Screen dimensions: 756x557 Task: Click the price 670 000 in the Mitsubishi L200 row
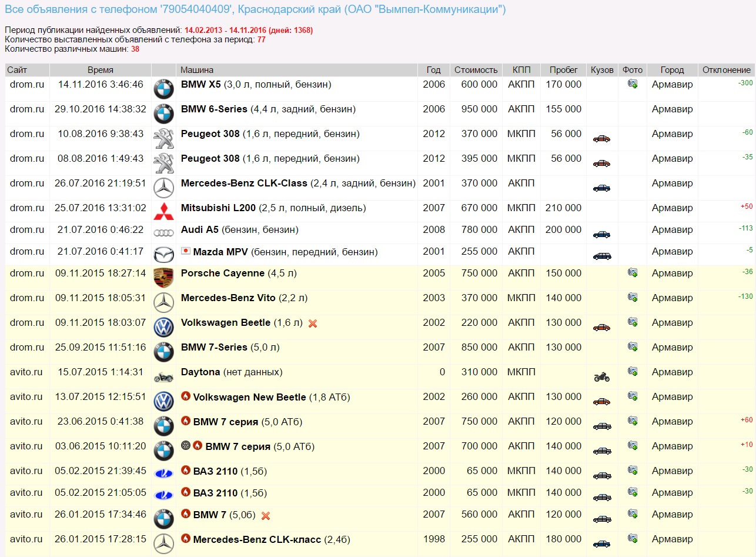point(479,208)
